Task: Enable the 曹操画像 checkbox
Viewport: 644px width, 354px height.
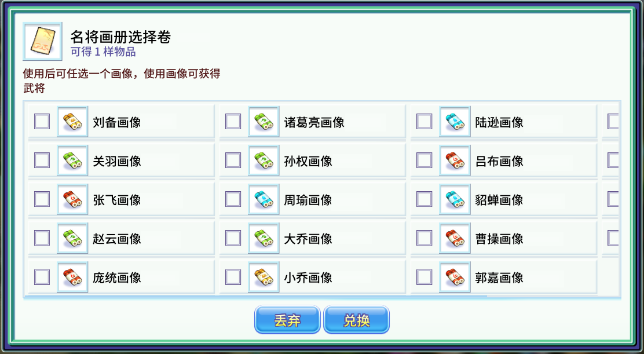Action: click(x=425, y=238)
